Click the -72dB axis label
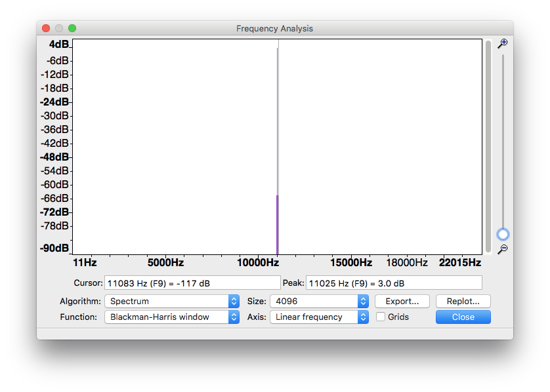This screenshot has width=550, height=392. click(54, 212)
